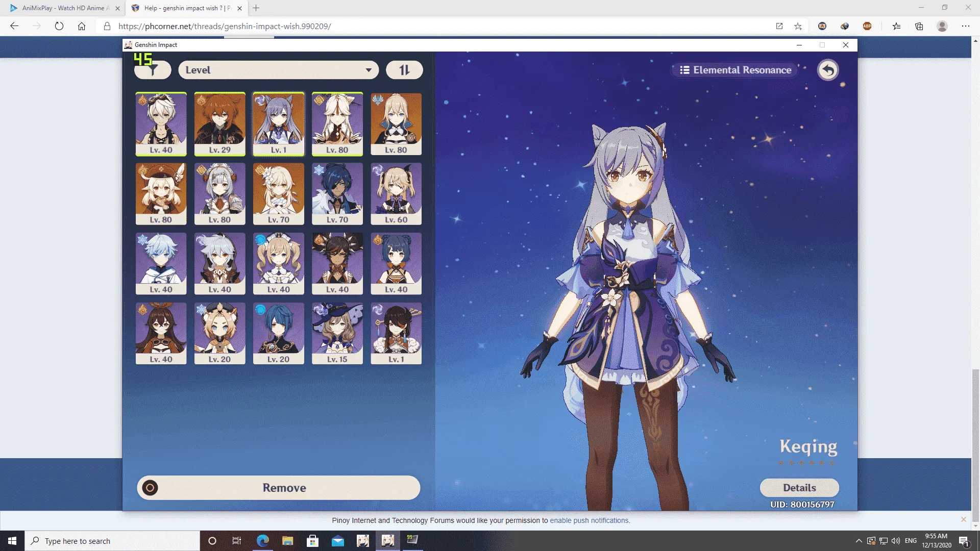This screenshot has width=980, height=551.
Task: Open Microsoft Edge from the taskbar
Action: click(x=262, y=541)
